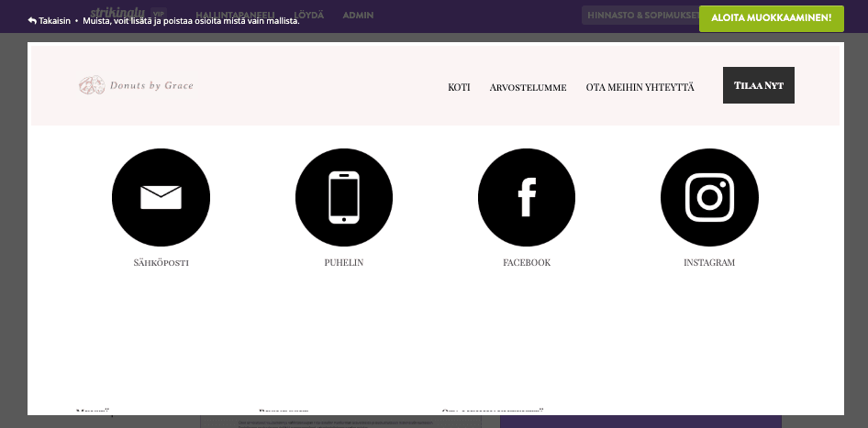Click the email envelope circle icon
The height and width of the screenshot is (428, 868).
click(x=161, y=197)
